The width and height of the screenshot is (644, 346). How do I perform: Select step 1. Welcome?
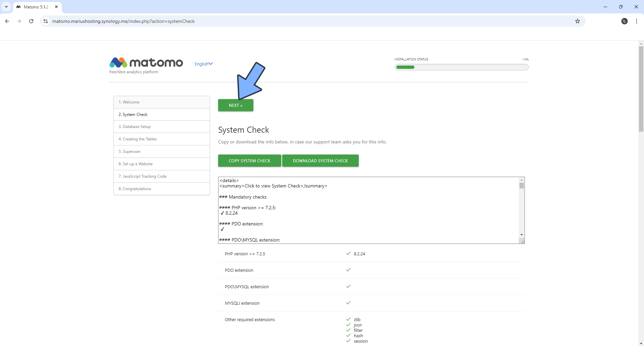point(162,102)
